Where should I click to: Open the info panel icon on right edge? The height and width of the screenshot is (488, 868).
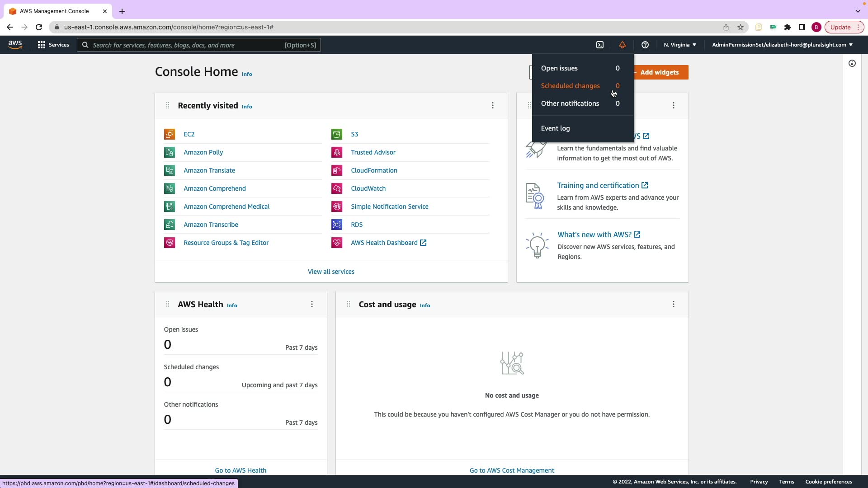pyautogui.click(x=852, y=63)
